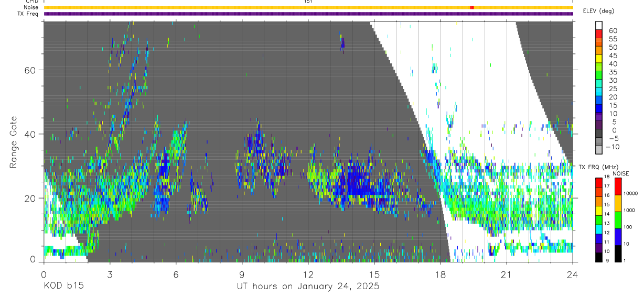The height and width of the screenshot is (297, 644).
Task: Click the elevation legend value 45
Action: pos(613,56)
